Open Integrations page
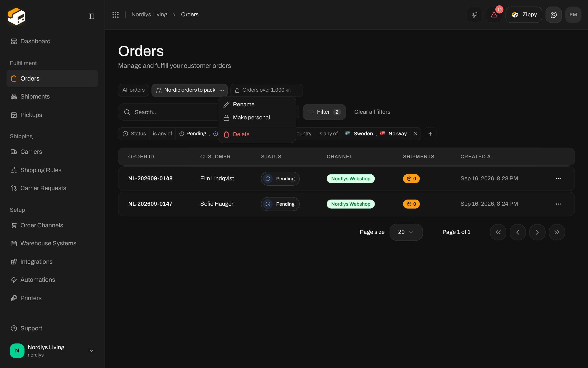 pyautogui.click(x=52, y=262)
